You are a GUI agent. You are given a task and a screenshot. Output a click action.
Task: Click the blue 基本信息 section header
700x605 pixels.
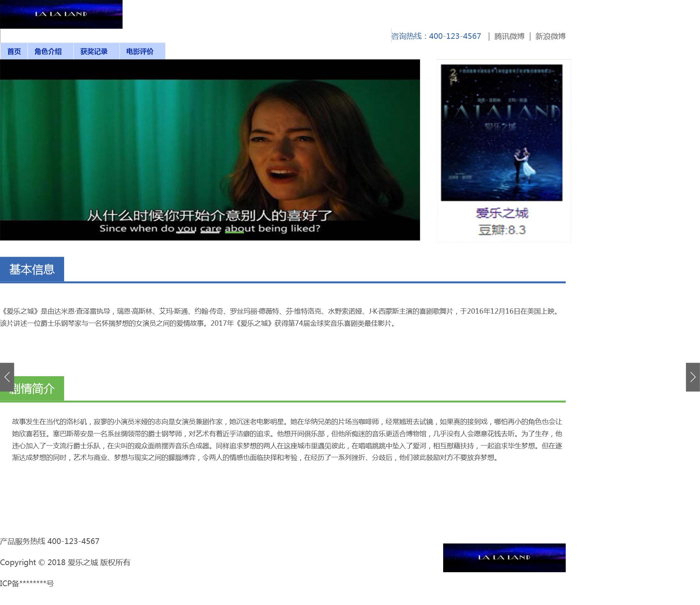(32, 269)
